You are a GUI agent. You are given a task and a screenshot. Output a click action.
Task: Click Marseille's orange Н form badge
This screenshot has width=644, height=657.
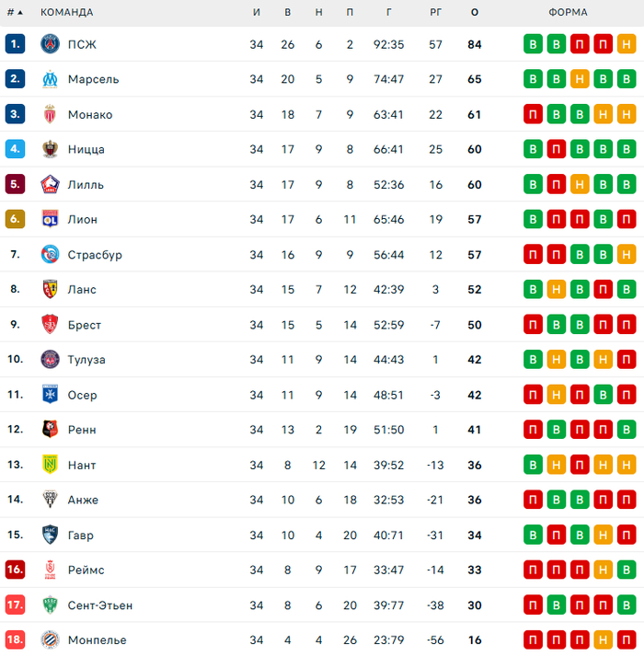click(580, 79)
